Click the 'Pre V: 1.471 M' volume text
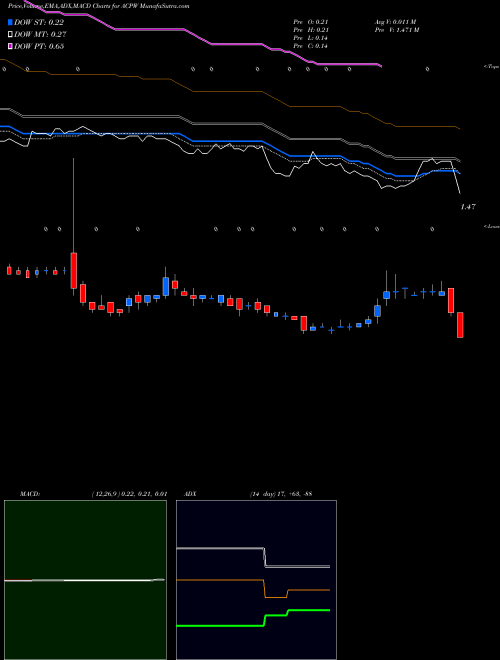 click(397, 30)
